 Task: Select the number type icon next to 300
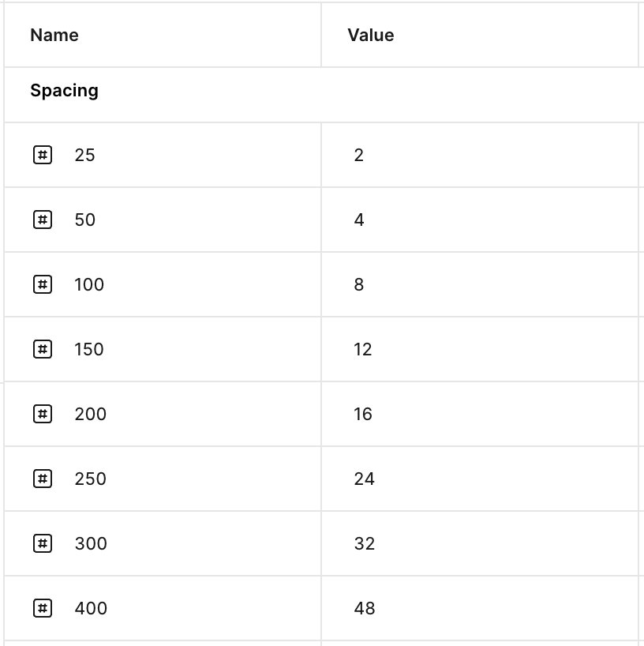tap(43, 543)
